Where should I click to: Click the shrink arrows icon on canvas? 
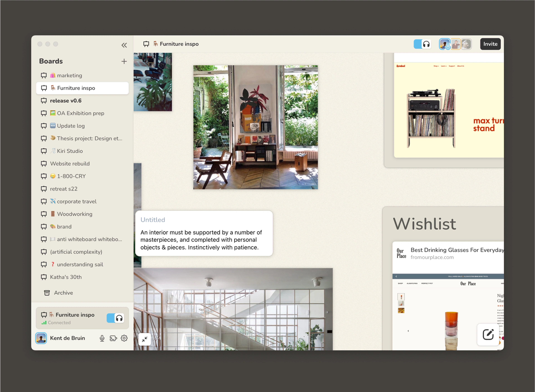tap(145, 340)
